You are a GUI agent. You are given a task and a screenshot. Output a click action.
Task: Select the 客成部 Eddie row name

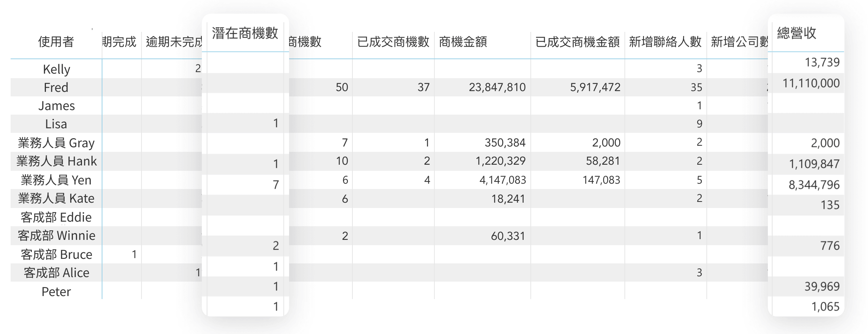tap(56, 217)
